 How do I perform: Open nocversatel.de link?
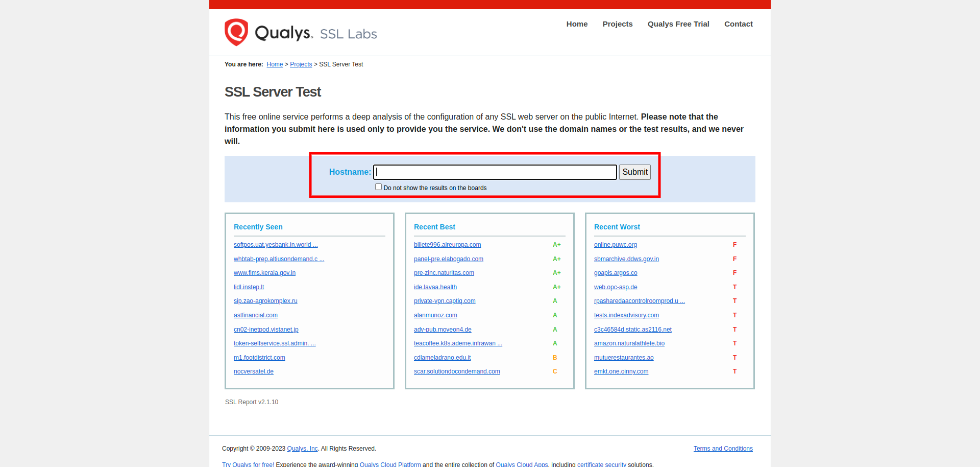(254, 371)
